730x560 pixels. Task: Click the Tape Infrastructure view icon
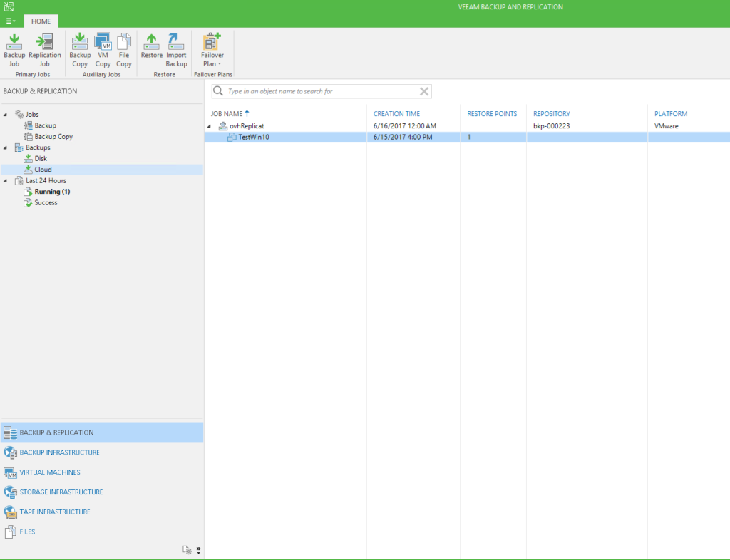click(10, 512)
